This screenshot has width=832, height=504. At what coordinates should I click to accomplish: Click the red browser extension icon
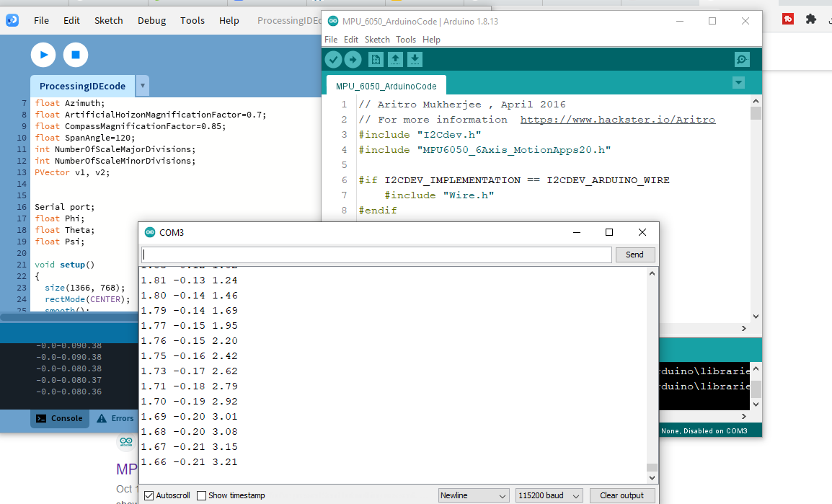pos(788,19)
